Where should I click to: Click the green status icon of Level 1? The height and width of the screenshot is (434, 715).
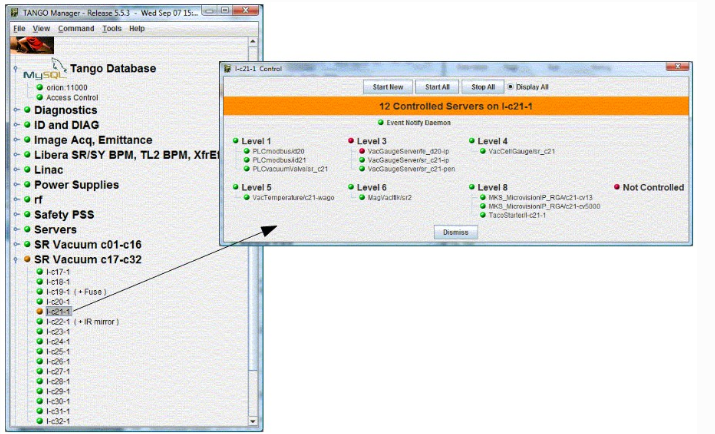coord(235,140)
